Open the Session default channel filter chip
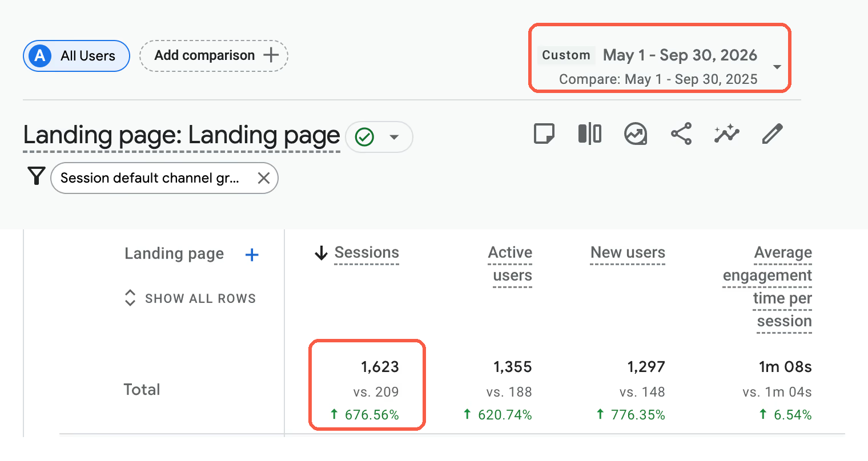Screen dimensions: 868x461 pos(164,178)
